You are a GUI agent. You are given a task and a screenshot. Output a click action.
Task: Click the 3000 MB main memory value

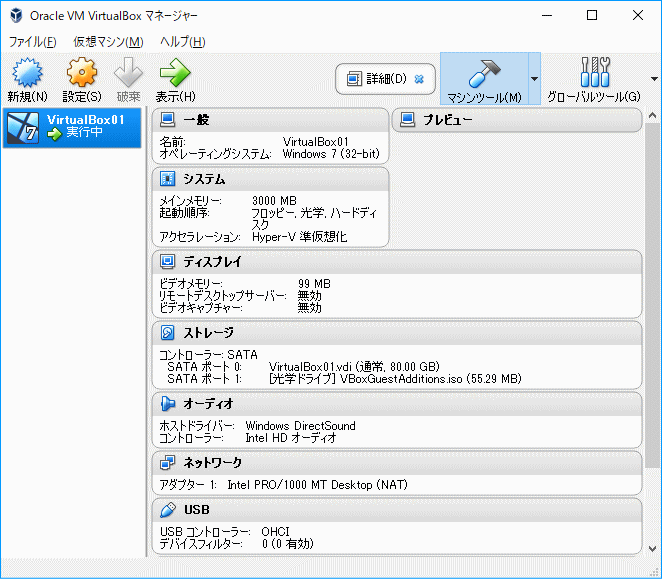(x=274, y=201)
